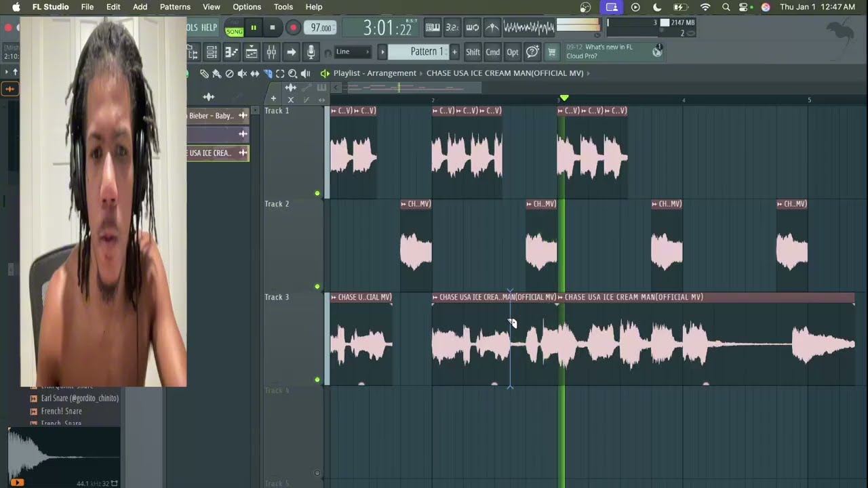
Task: Open the Pattern 1 selector
Action: coord(419,52)
